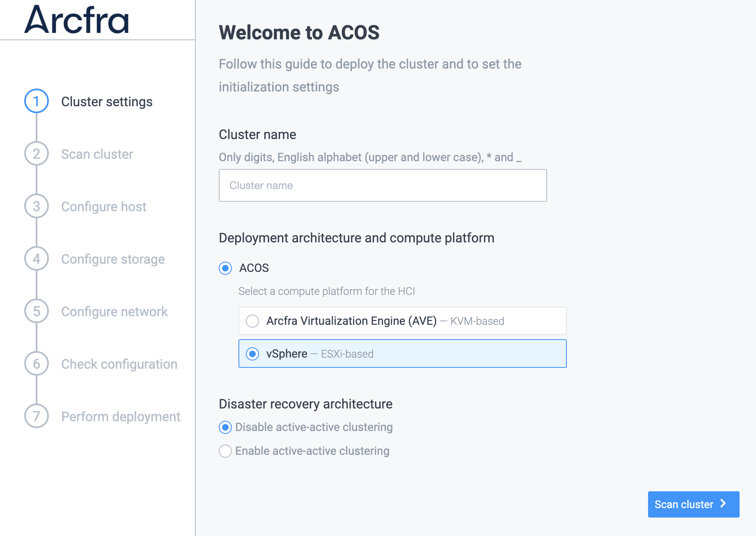This screenshot has width=756, height=536.
Task: Select step 3 circle icon for Configure host
Action: click(x=37, y=206)
